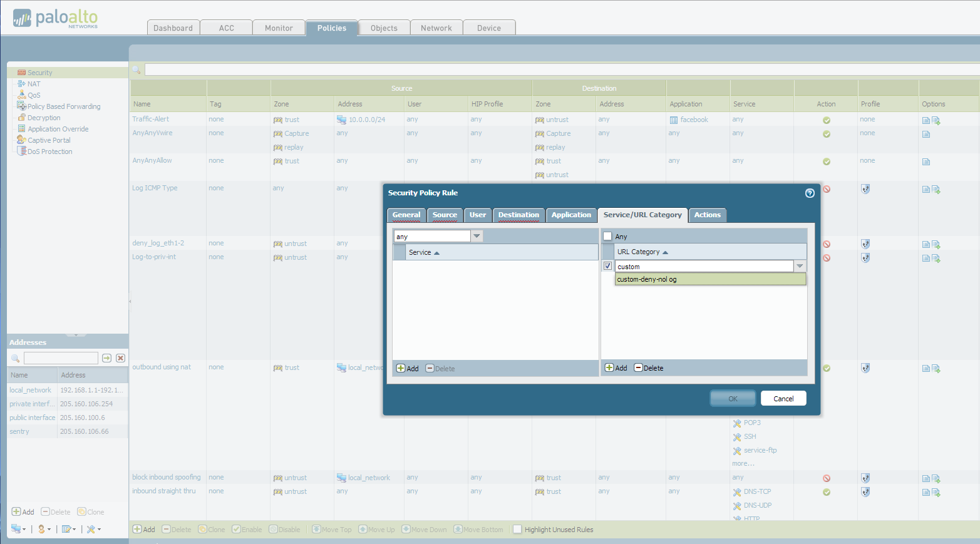Expand the 'more...' services link
Screen dimensions: 980x544
743,463
